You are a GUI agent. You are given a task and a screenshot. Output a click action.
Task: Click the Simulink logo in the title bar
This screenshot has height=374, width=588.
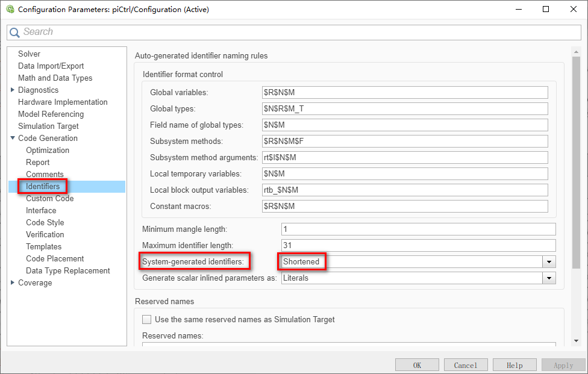pos(10,9)
